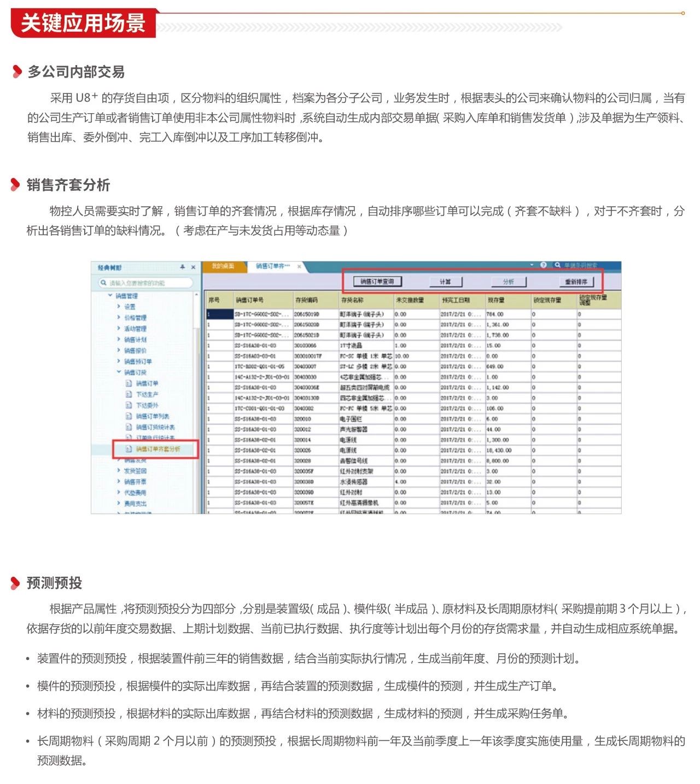
Task: Close the 经典树形 navigation panel
Action: point(193,267)
